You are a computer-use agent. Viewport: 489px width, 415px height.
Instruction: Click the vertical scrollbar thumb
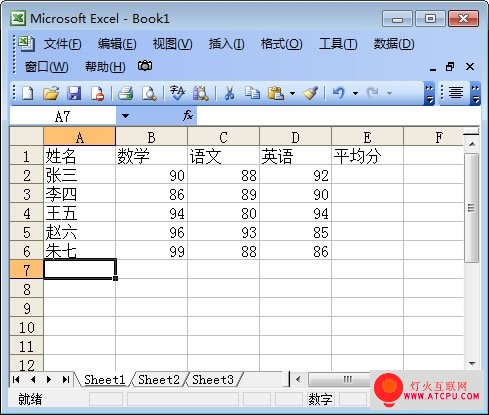[471, 208]
